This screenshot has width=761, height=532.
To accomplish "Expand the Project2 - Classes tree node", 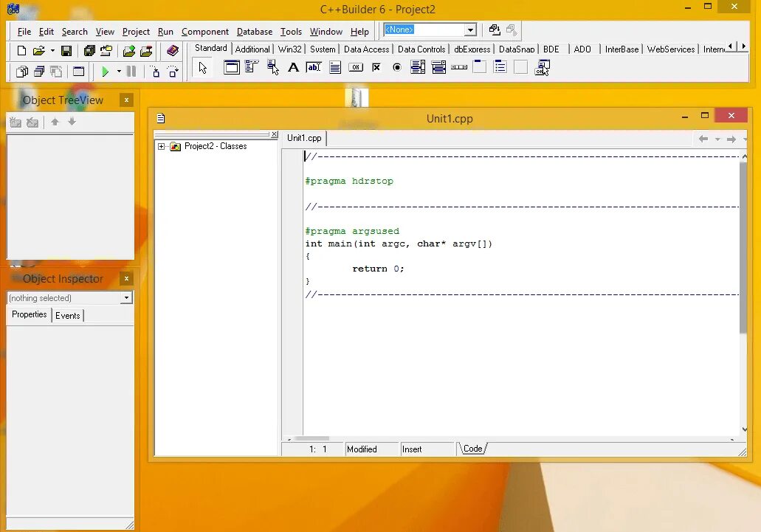I will pos(161,146).
